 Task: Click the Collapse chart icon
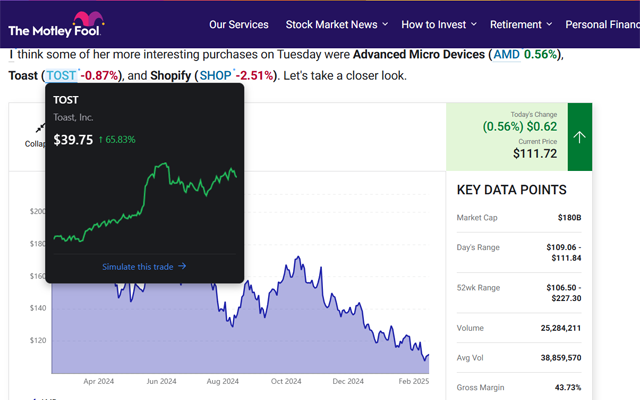40,128
